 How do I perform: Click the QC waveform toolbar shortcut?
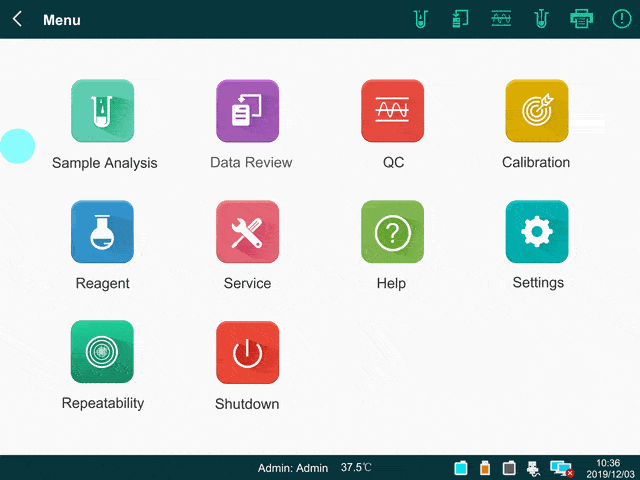point(501,19)
